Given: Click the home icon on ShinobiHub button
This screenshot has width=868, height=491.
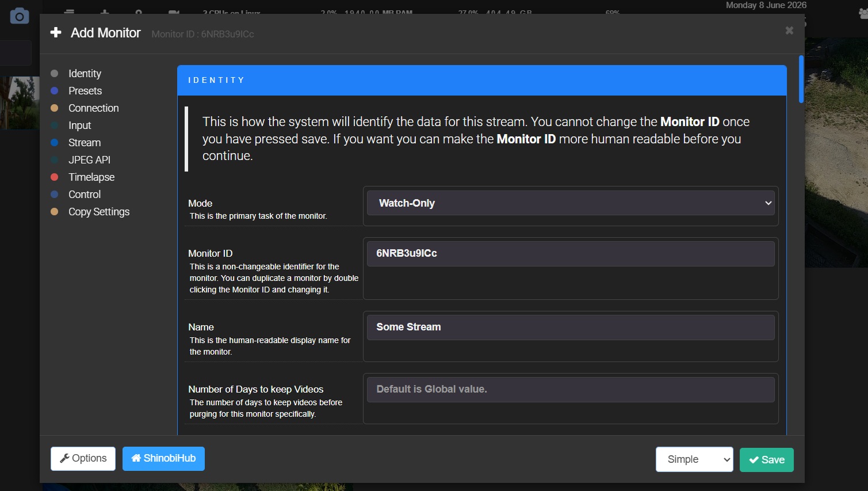Looking at the screenshot, I should point(136,458).
